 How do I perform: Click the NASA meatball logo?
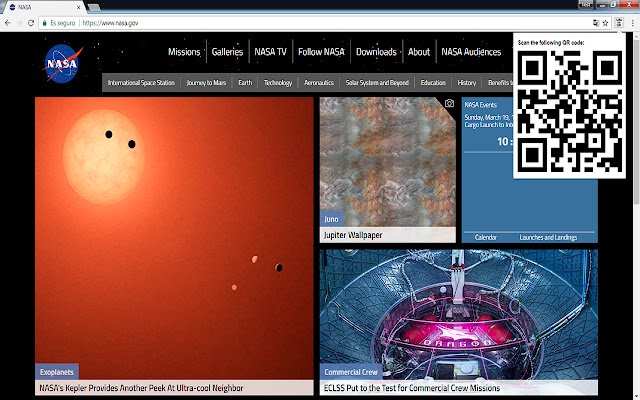pos(63,63)
